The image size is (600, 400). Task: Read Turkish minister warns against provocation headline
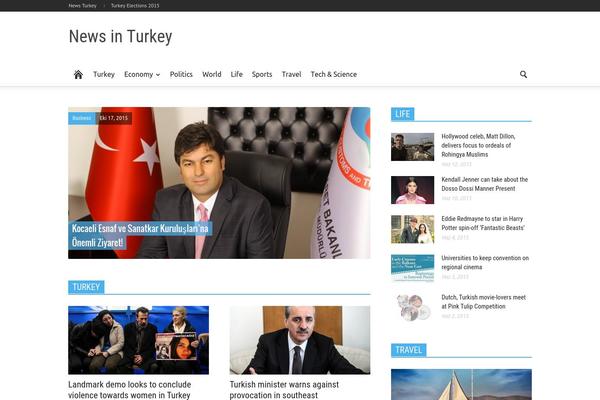pyautogui.click(x=284, y=390)
